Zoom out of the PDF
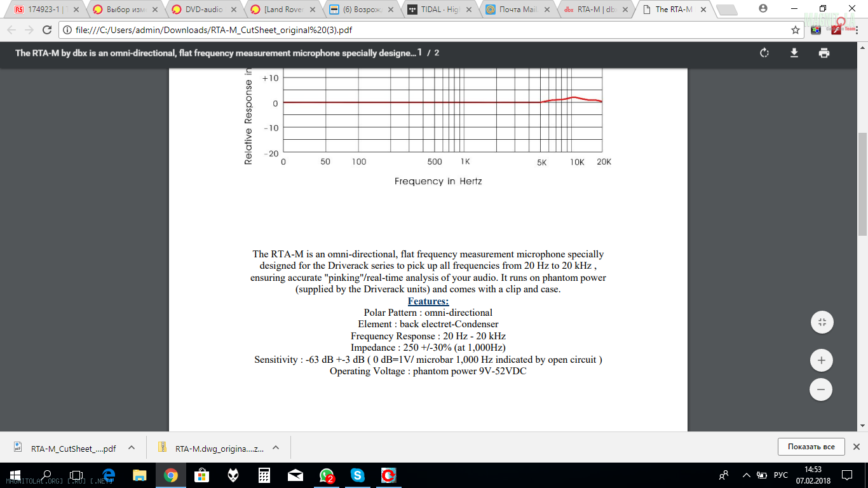Image resolution: width=868 pixels, height=488 pixels. (821, 389)
